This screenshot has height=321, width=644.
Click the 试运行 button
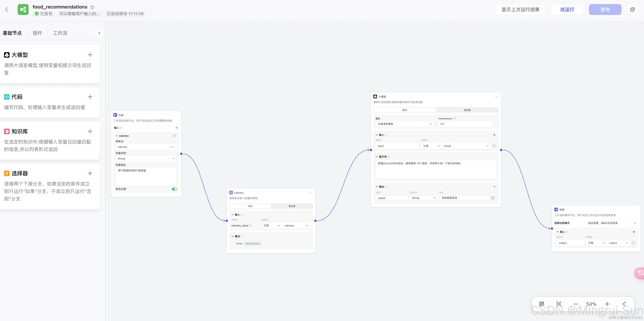click(567, 10)
